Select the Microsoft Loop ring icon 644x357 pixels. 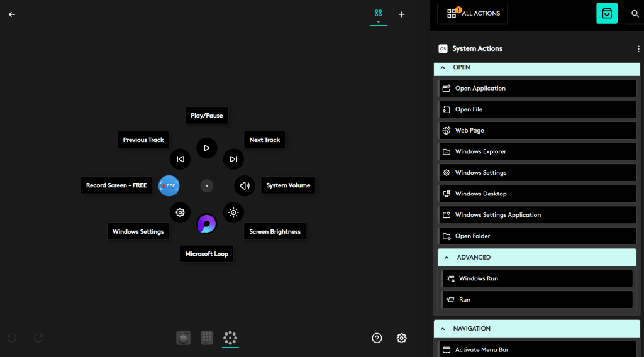tap(206, 224)
